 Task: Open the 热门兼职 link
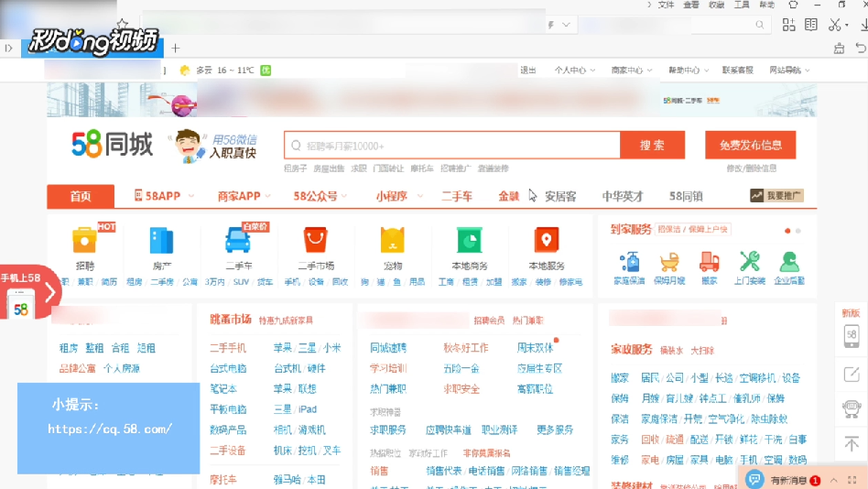[x=388, y=389]
